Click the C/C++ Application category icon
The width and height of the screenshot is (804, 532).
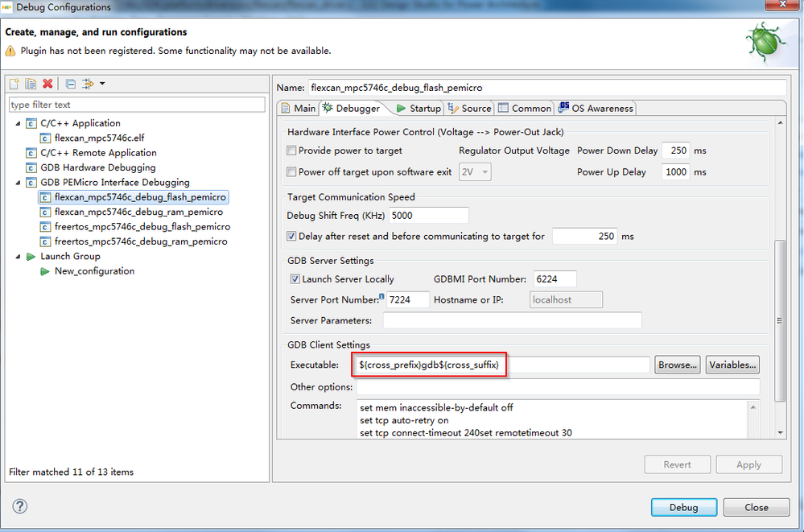(x=31, y=124)
